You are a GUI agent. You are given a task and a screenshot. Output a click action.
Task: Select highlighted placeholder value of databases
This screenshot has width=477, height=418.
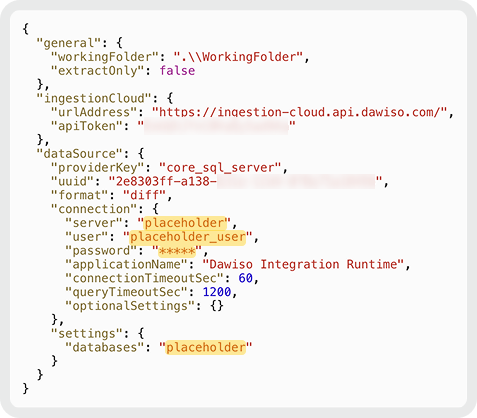206,348
